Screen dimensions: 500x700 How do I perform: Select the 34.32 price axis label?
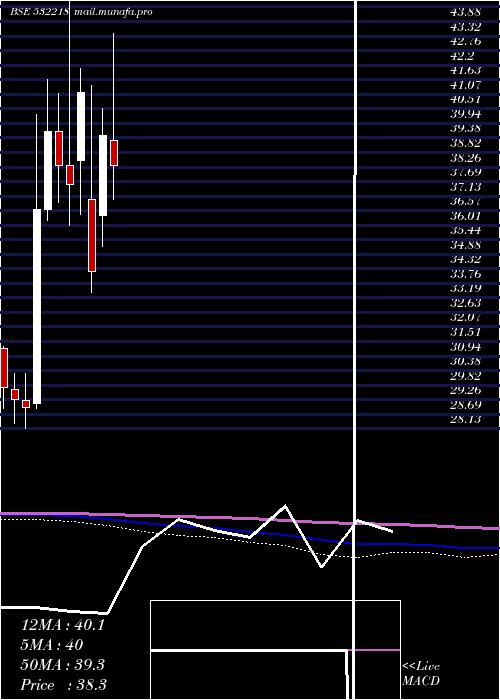click(x=466, y=260)
